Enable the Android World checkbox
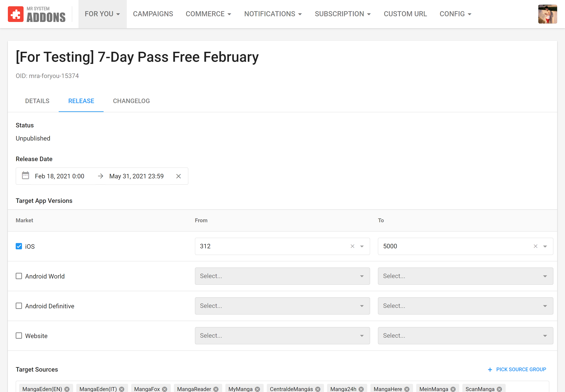This screenshot has height=392, width=565. coord(19,276)
